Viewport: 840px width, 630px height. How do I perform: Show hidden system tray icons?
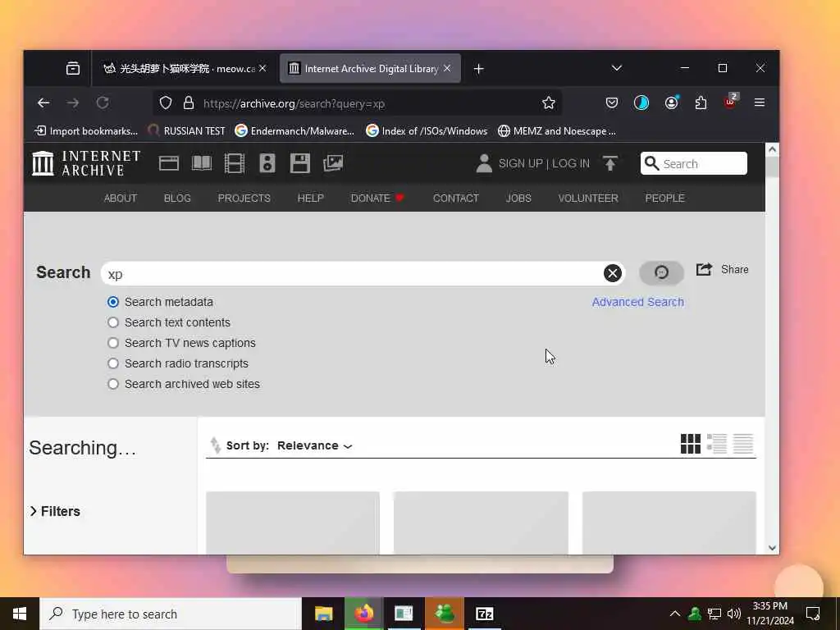(x=675, y=614)
